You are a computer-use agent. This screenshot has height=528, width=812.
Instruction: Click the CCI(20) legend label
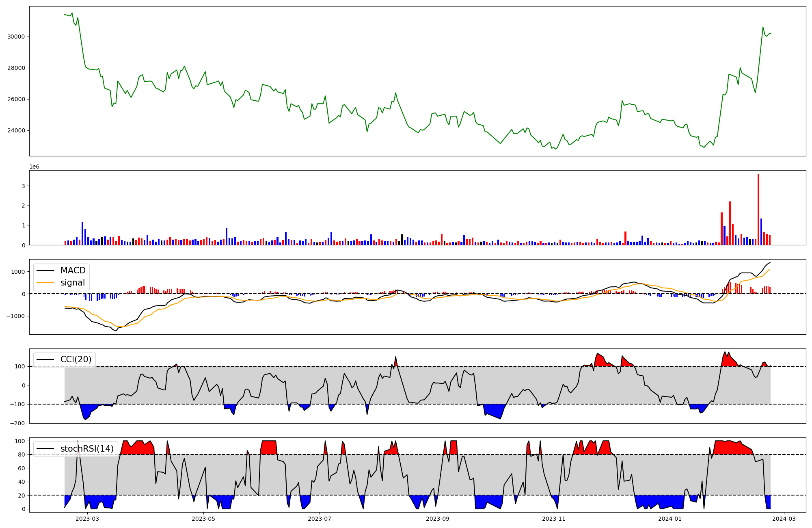(76, 359)
